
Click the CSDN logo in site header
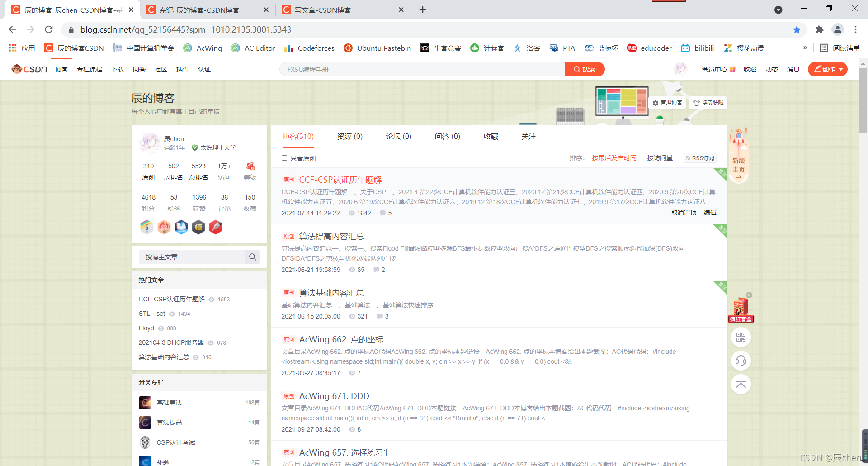click(x=29, y=69)
